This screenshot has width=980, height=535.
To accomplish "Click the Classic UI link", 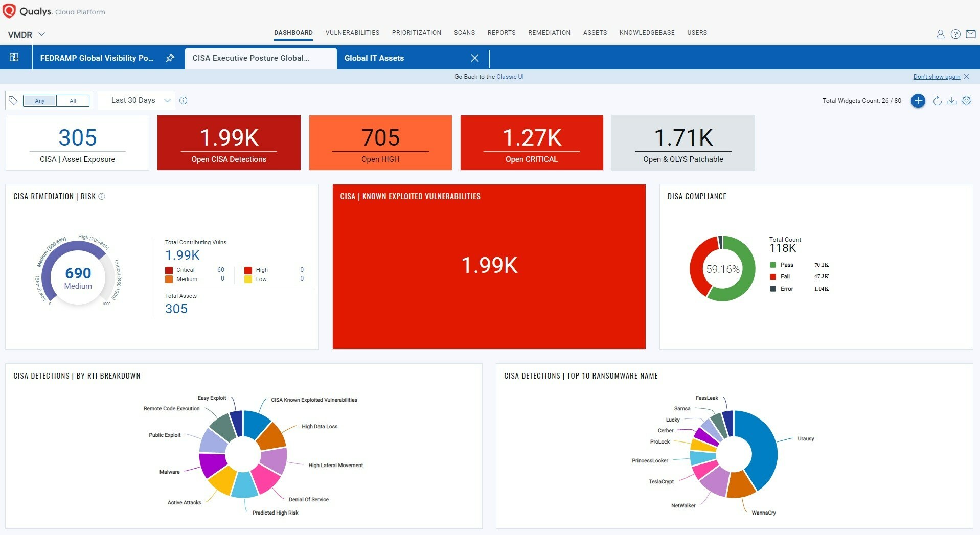I will pyautogui.click(x=510, y=77).
